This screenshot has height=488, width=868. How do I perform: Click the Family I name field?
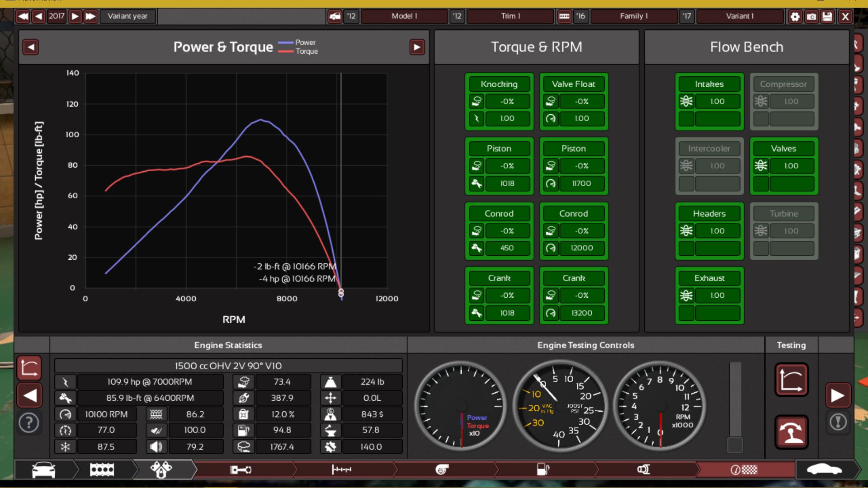click(633, 17)
